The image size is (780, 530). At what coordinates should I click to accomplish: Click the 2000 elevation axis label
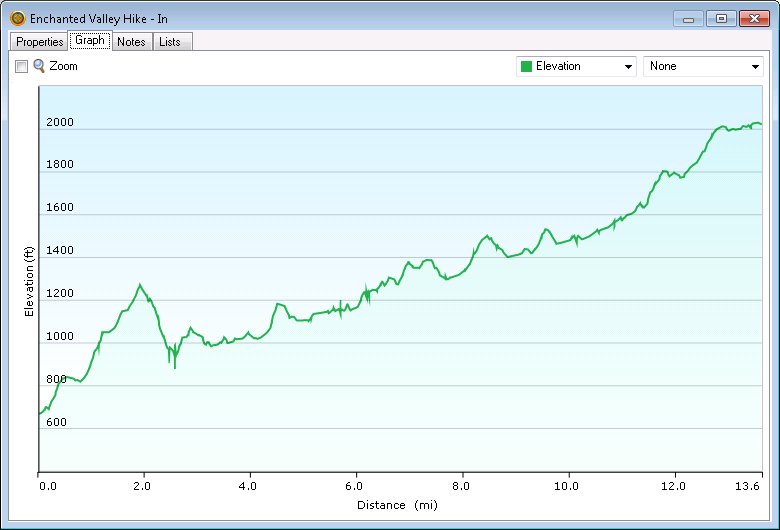tap(60, 122)
